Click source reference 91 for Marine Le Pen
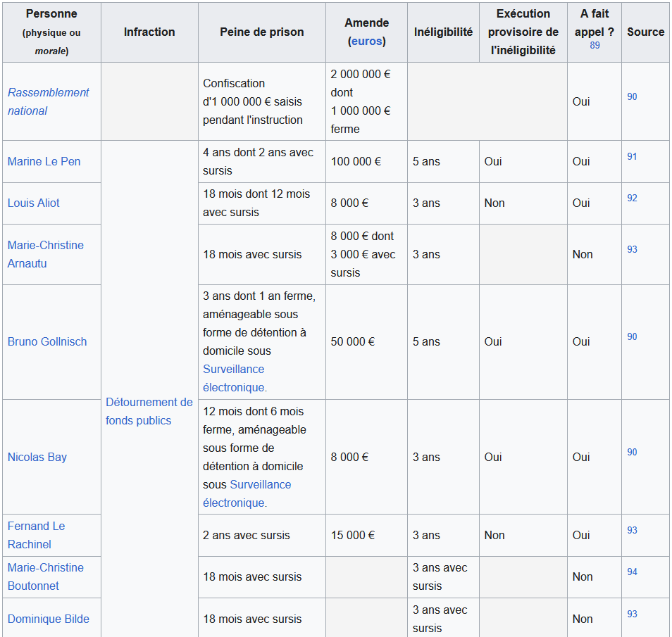The height and width of the screenshot is (637, 672). tap(632, 157)
